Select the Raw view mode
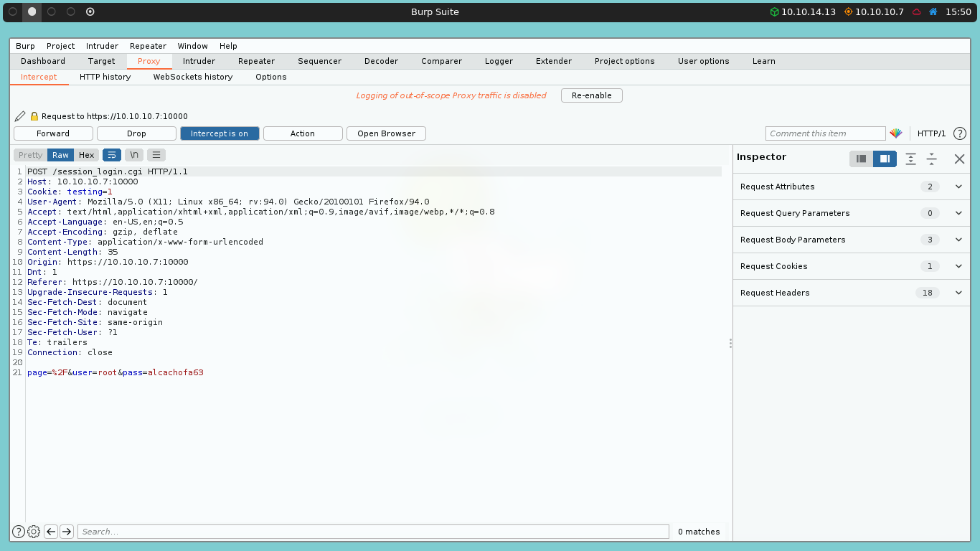This screenshot has width=980, height=551. [x=60, y=155]
